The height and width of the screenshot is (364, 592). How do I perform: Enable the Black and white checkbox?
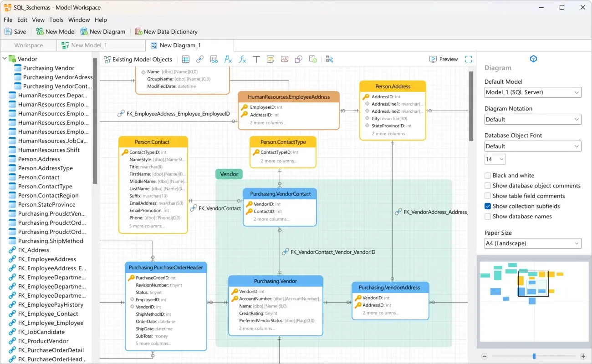[x=487, y=175]
